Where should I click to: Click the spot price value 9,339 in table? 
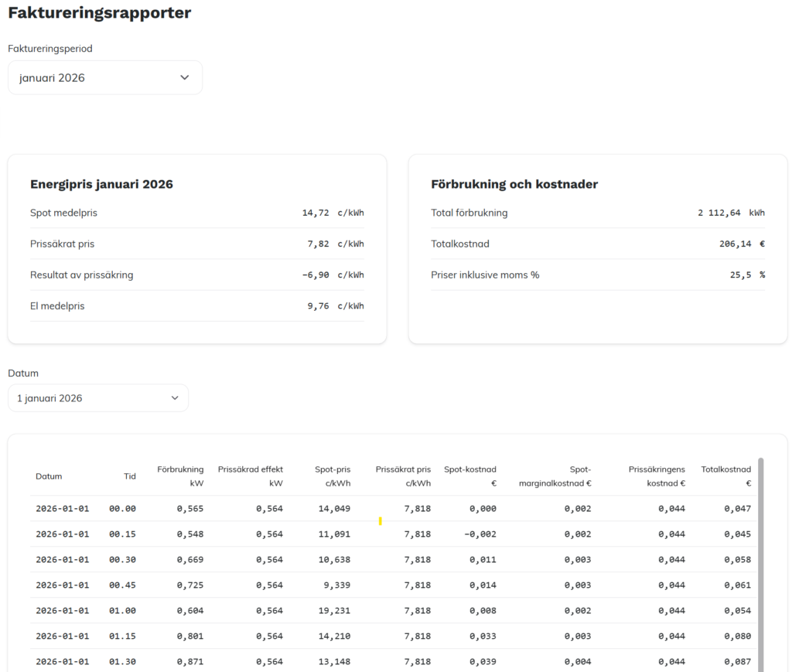coord(334,585)
